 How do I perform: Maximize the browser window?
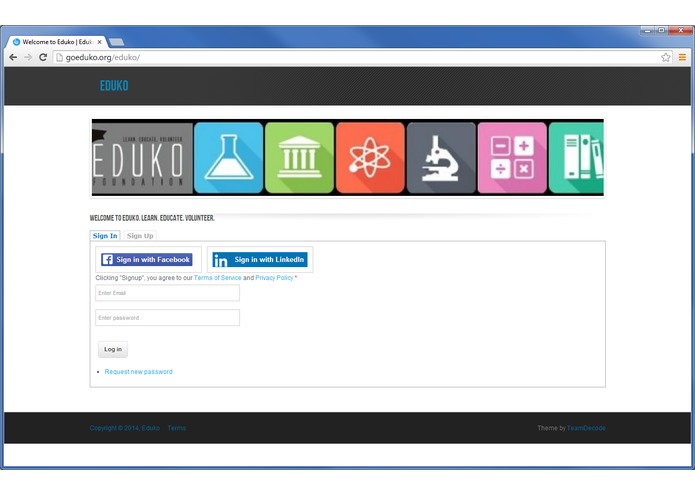pos(661,30)
